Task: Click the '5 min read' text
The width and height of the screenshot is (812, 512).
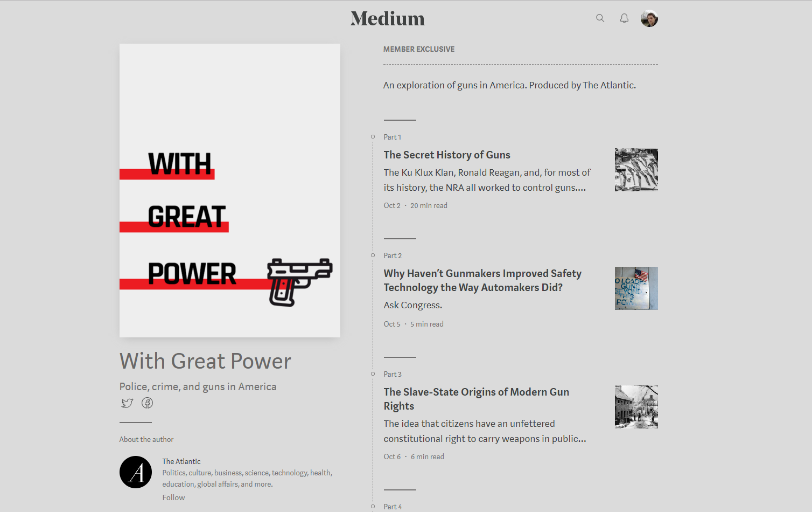Action: 427,324
